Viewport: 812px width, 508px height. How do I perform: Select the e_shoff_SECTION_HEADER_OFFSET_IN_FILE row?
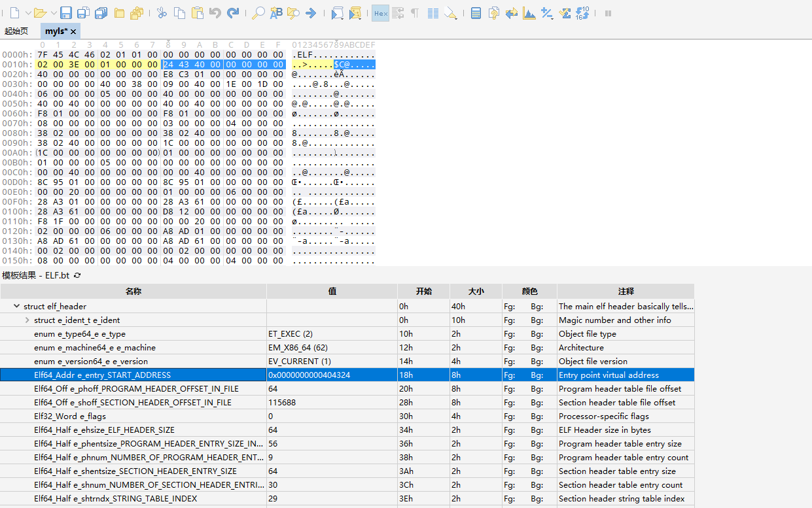(x=347, y=402)
